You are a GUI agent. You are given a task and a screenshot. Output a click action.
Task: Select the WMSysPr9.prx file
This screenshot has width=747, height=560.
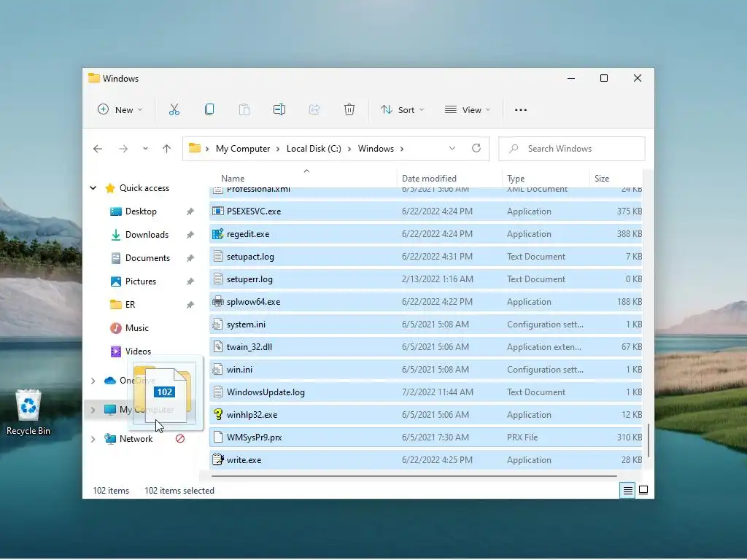426,437
